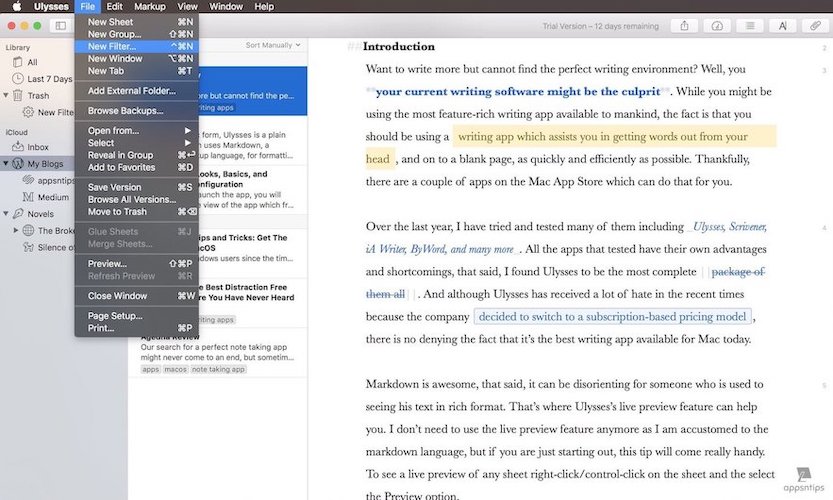Collapse the Trash group disclosure triangle
Image resolution: width=833 pixels, height=500 pixels.
click(6, 96)
